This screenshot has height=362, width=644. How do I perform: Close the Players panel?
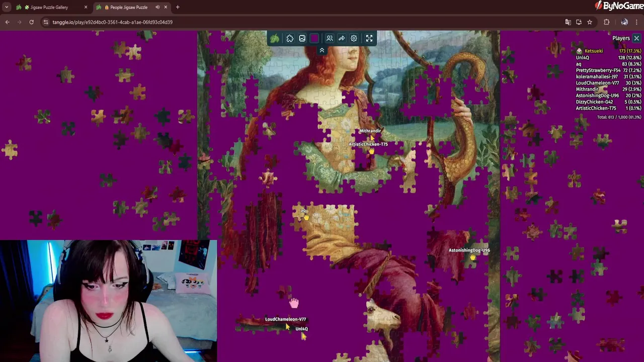636,38
